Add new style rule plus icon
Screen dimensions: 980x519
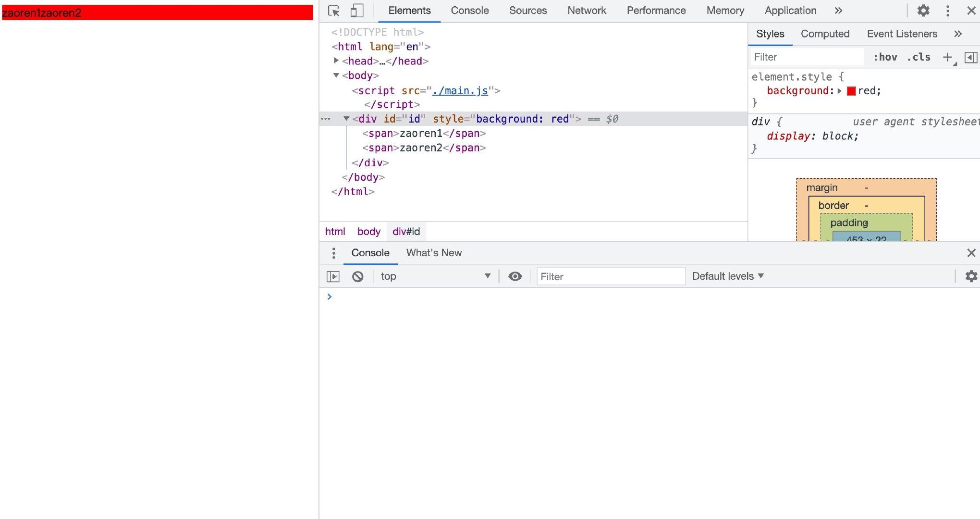point(947,57)
